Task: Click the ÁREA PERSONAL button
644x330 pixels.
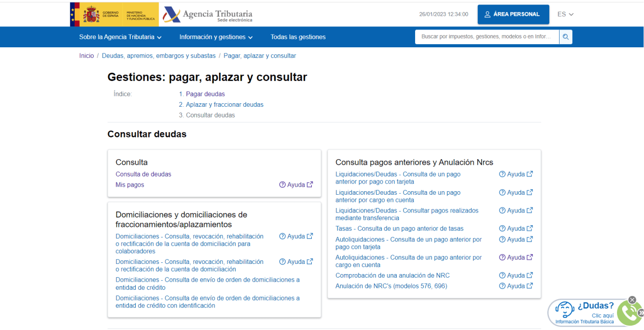Action: (x=513, y=14)
